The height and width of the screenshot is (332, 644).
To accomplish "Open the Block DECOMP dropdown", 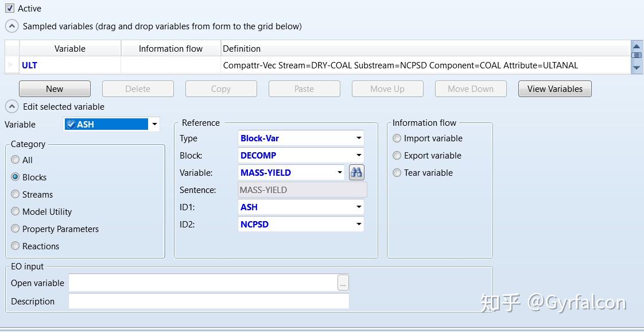I will (x=359, y=156).
